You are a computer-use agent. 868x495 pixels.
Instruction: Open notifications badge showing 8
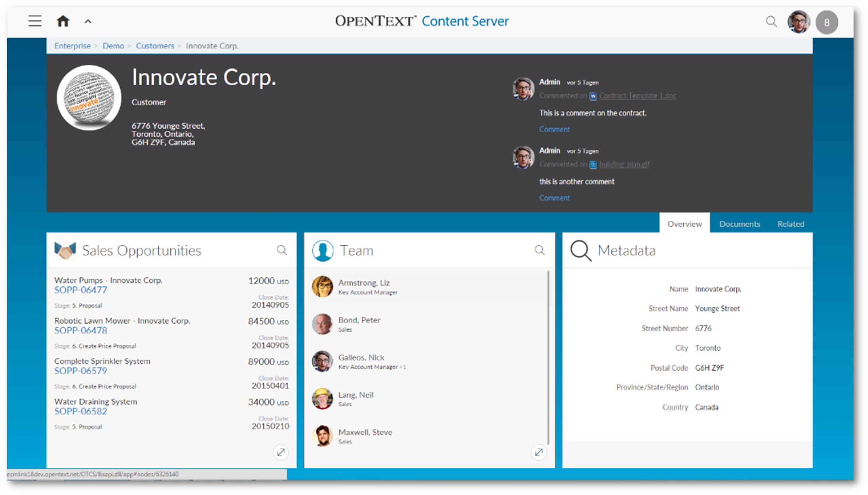827,22
